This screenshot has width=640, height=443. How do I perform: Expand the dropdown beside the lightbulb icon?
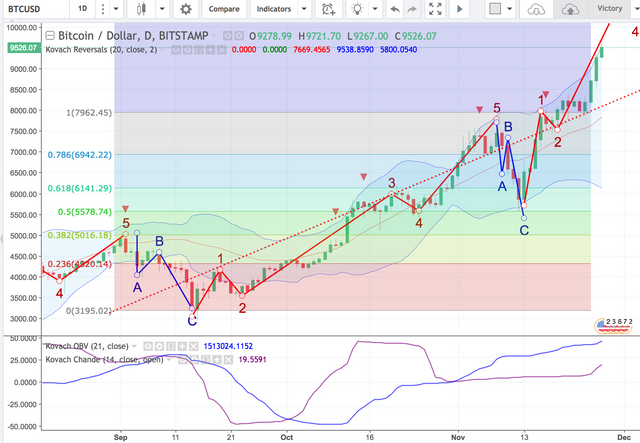click(x=375, y=9)
